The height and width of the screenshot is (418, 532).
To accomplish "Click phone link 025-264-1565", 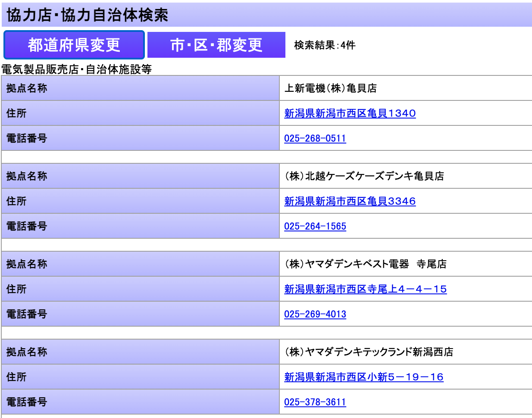I will pyautogui.click(x=315, y=226).
